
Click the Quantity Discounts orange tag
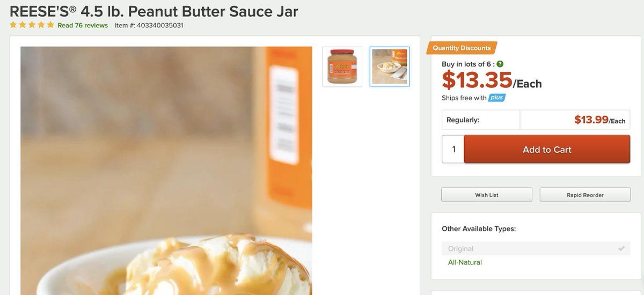tap(462, 48)
